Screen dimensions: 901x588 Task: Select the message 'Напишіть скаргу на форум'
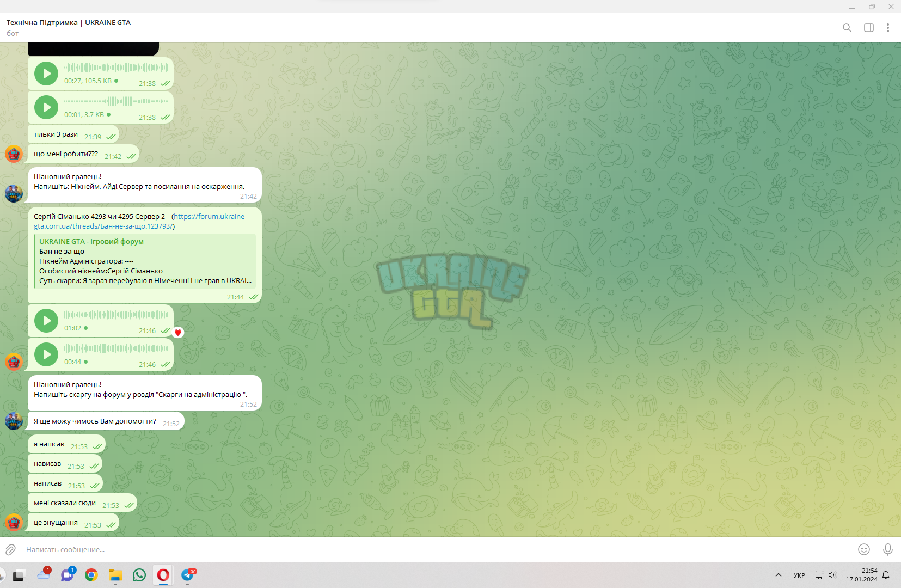click(x=145, y=393)
